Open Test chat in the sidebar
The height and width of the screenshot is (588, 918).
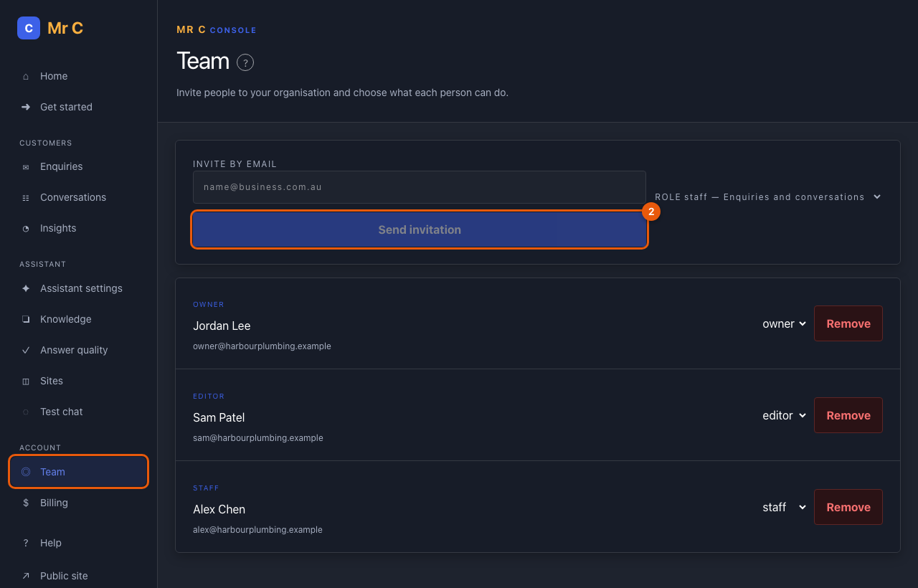79,412
